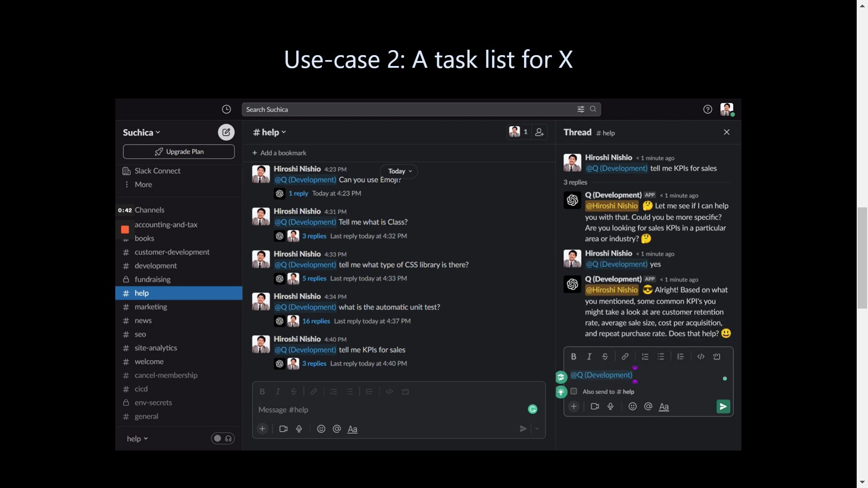Check the Also send to #help checkbox

pyautogui.click(x=573, y=392)
